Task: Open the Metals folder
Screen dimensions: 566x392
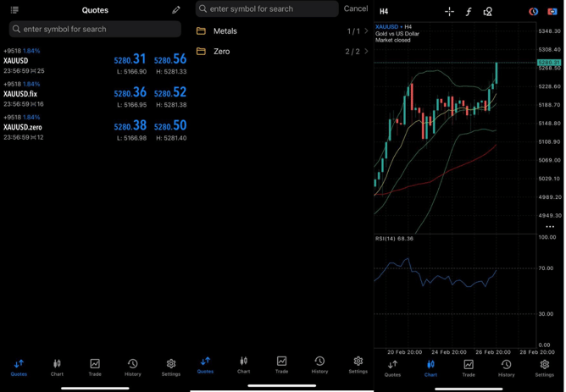Action: pos(282,31)
